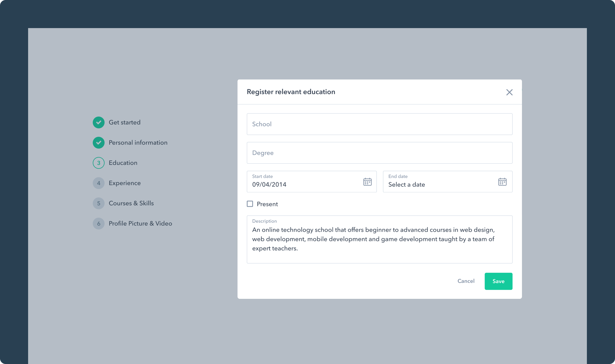Toggle Present to mark ongoing education

tap(250, 204)
